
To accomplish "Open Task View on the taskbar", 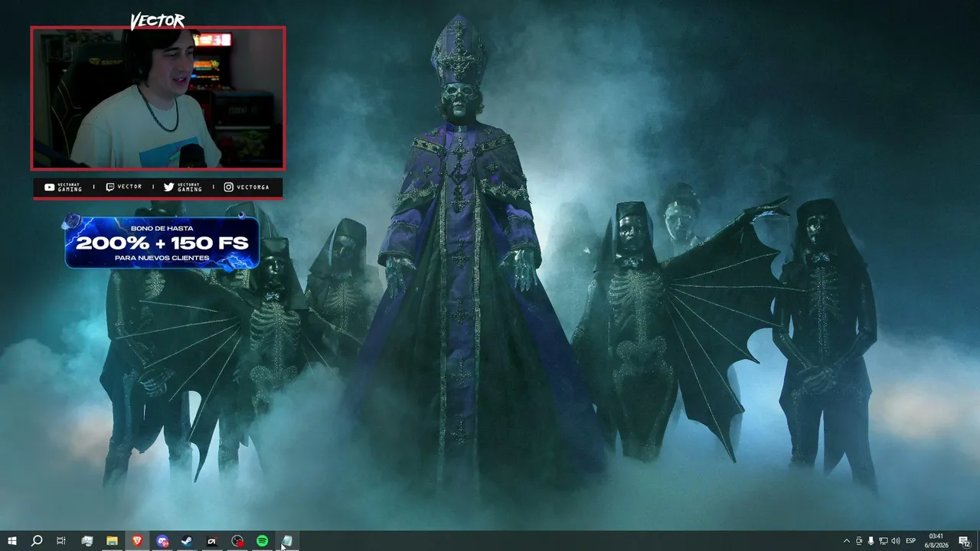I will 61,541.
